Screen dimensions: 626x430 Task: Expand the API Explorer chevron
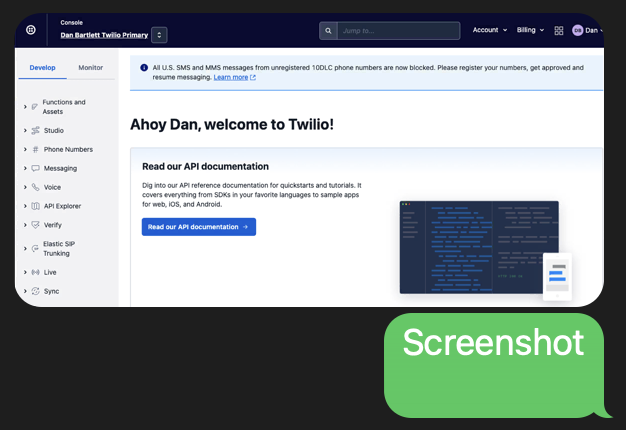click(x=25, y=206)
